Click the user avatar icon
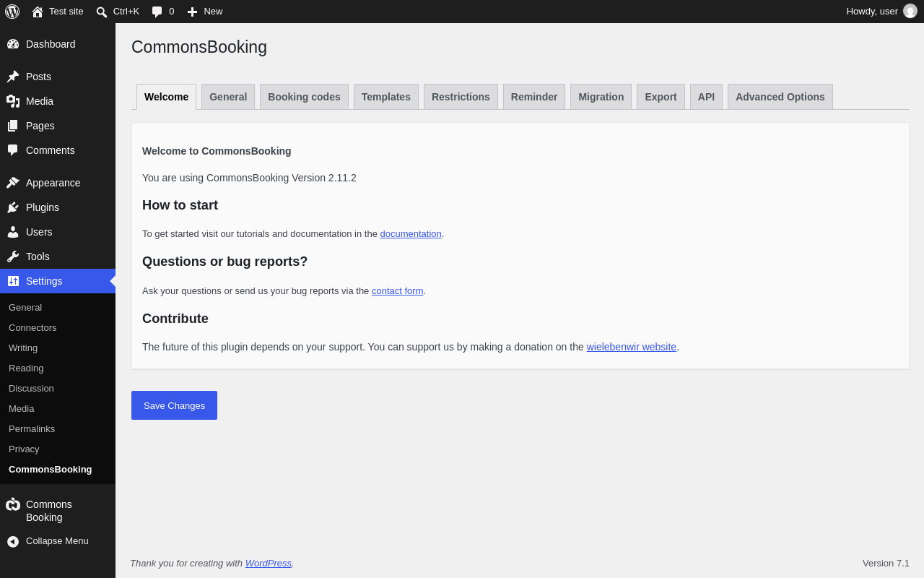 910,11
